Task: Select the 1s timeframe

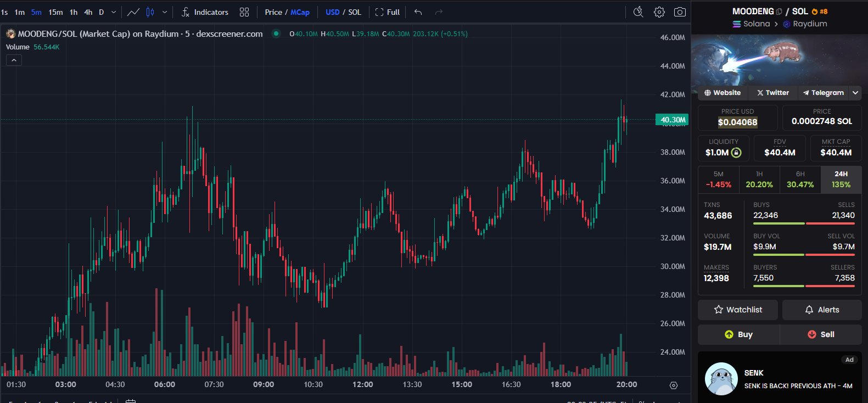Action: 4,12
